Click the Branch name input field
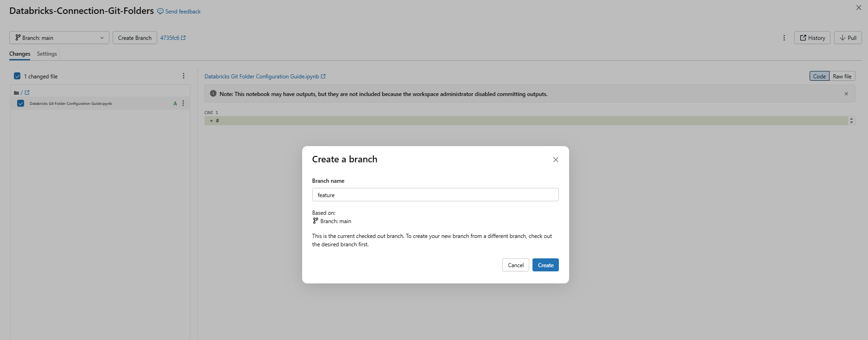 tap(435, 195)
